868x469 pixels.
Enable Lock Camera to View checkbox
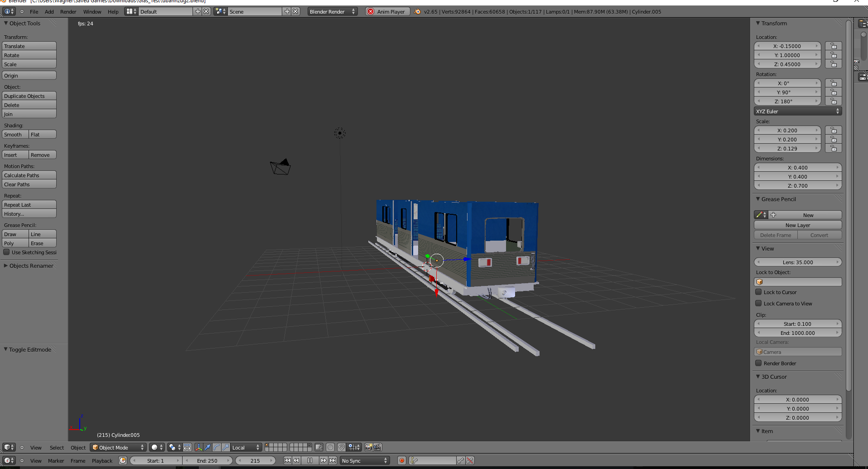point(758,304)
